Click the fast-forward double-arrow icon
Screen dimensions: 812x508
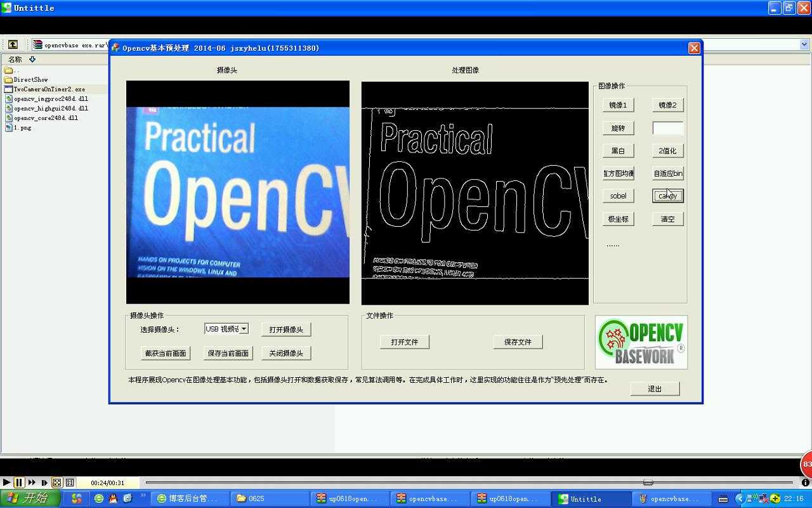point(32,483)
